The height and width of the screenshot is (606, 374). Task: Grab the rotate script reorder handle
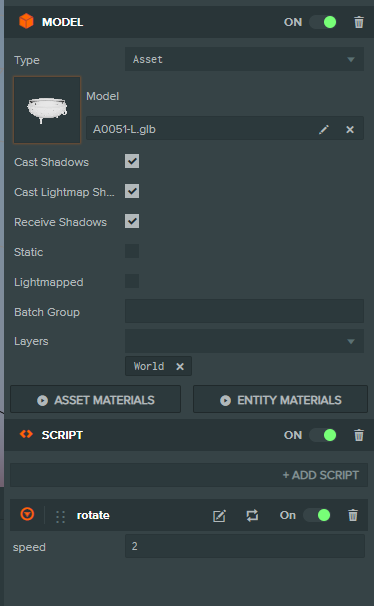coord(60,517)
